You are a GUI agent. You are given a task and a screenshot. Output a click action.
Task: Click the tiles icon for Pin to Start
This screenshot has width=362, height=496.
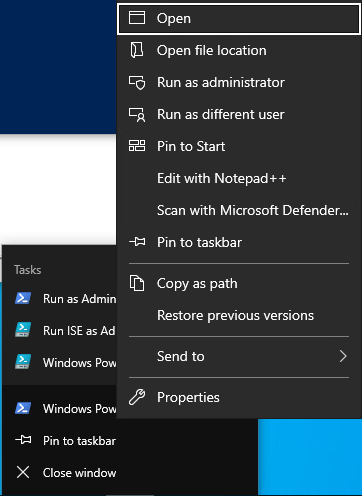coord(137,146)
